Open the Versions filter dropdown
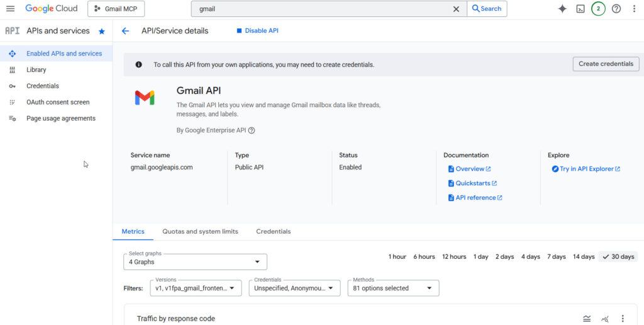The image size is (644, 325). (x=196, y=288)
